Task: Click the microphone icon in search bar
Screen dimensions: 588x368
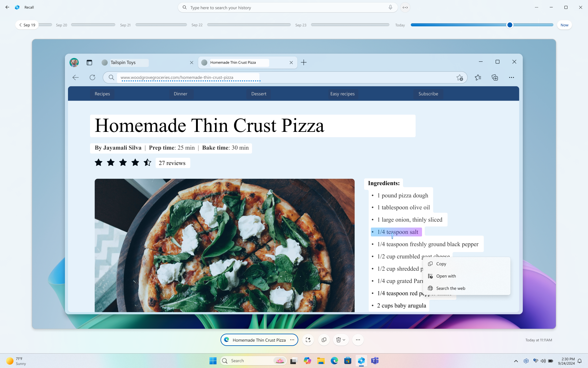Action: tap(390, 8)
